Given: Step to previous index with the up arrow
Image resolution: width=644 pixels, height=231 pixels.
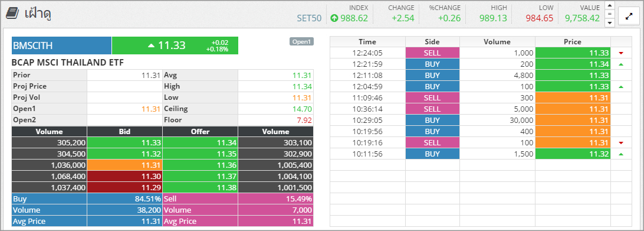Looking at the screenshot, I should coord(610,5).
